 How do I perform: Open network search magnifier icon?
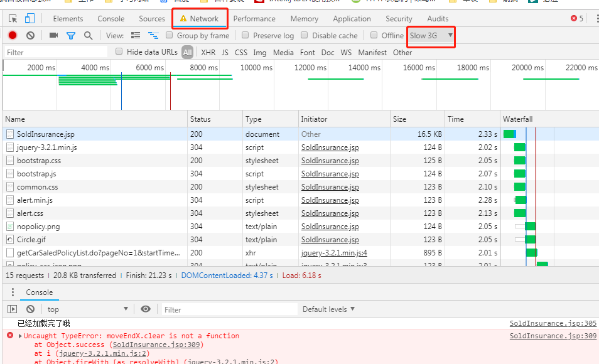(x=89, y=36)
